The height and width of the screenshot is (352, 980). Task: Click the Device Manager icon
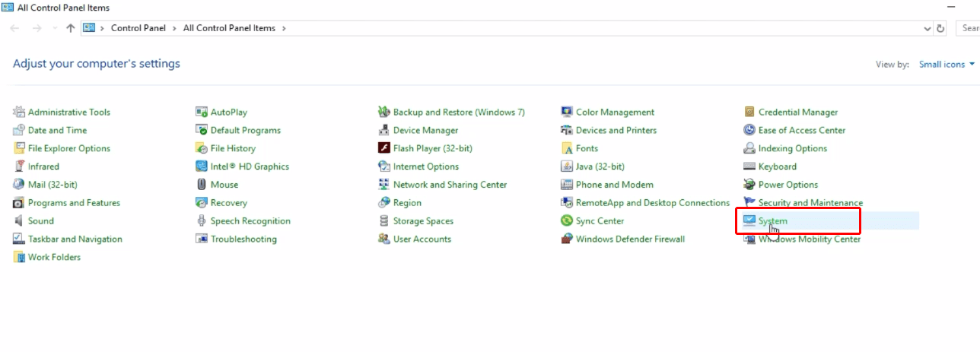pyautogui.click(x=384, y=130)
